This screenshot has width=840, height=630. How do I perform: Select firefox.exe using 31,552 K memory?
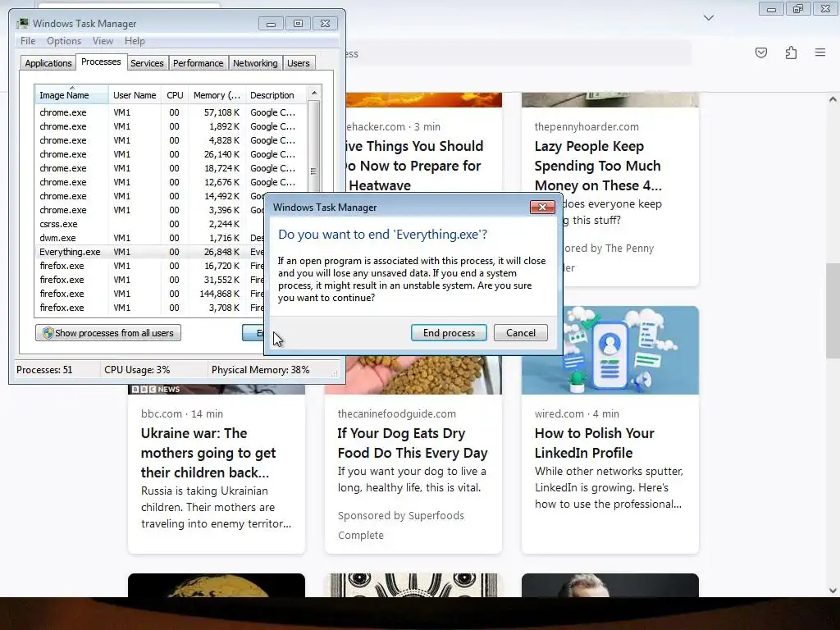[x=151, y=280]
